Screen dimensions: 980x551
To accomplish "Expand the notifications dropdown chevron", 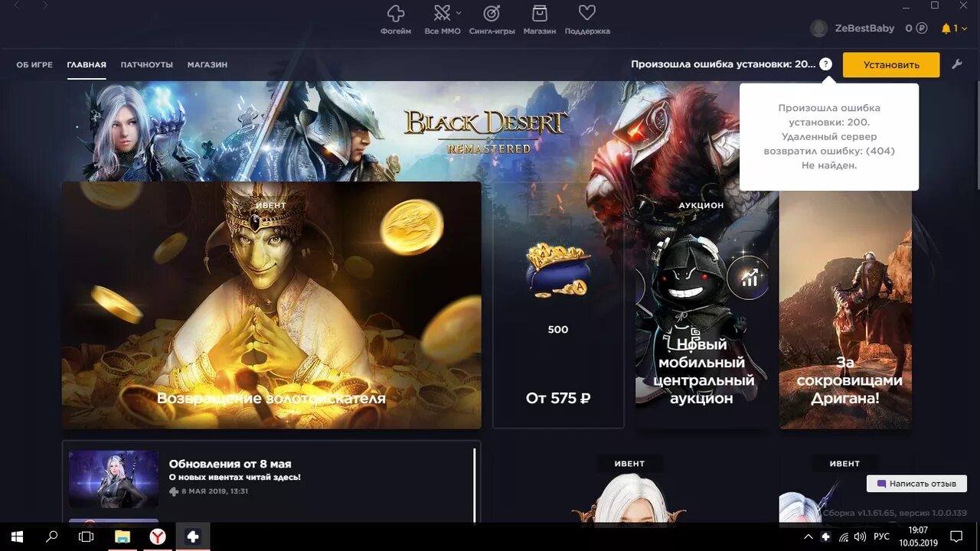I will (964, 28).
